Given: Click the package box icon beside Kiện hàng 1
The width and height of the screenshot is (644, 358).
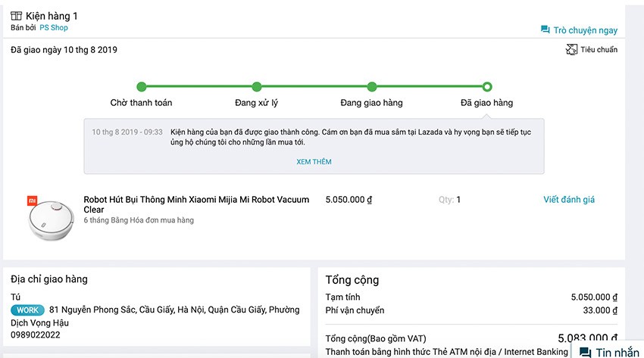Looking at the screenshot, I should [x=16, y=16].
